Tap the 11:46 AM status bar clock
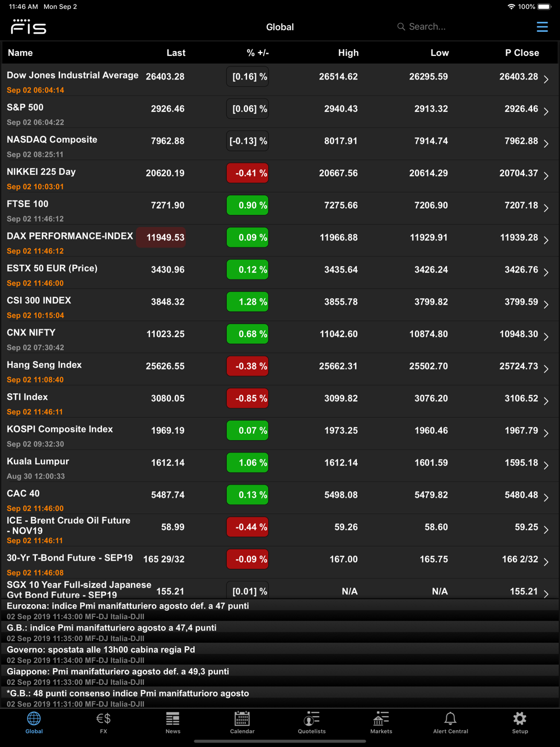 24,7
